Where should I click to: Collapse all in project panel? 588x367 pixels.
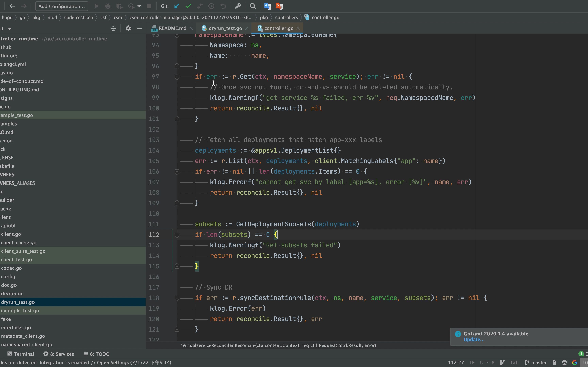[x=113, y=28]
